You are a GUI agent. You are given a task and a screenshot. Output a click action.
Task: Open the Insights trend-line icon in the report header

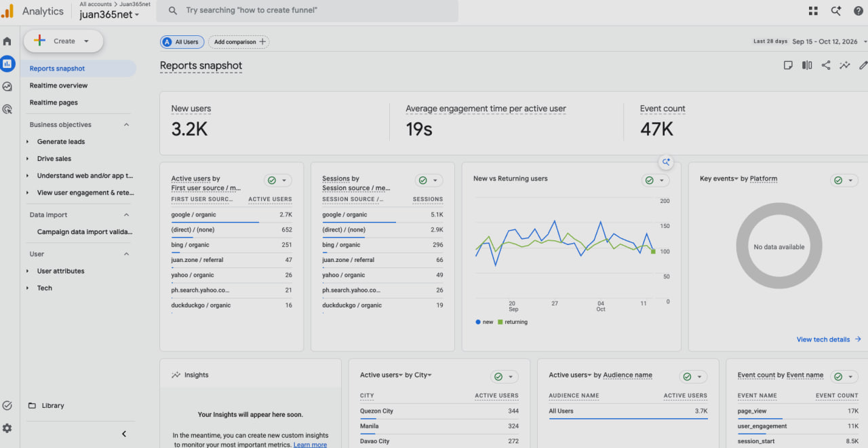845,65
